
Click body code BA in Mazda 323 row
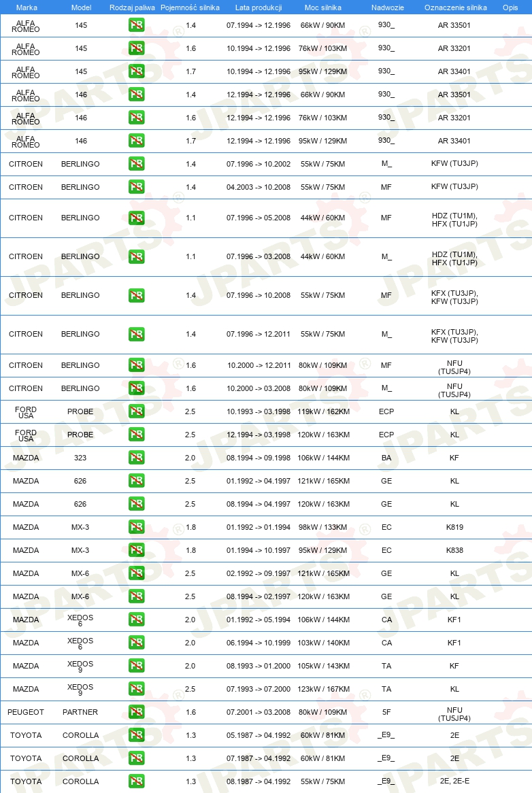click(386, 458)
